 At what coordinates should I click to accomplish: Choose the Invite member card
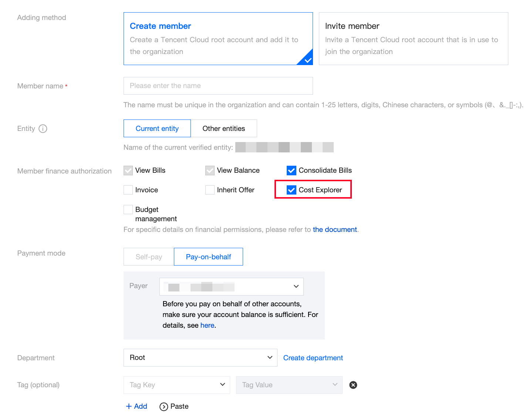coord(413,39)
